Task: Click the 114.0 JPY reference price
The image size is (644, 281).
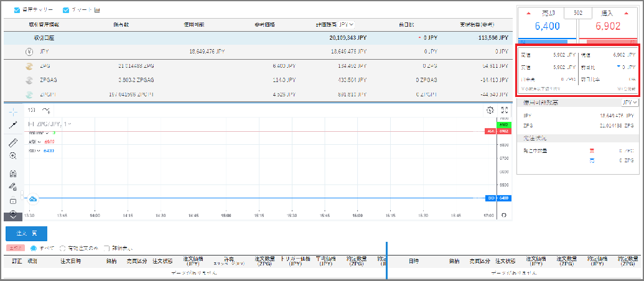Action: pyautogui.click(x=284, y=80)
